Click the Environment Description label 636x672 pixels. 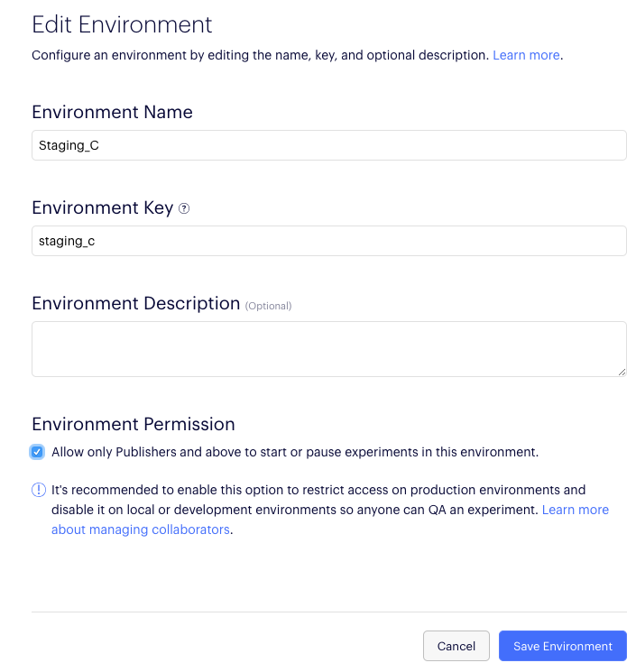coord(135,303)
